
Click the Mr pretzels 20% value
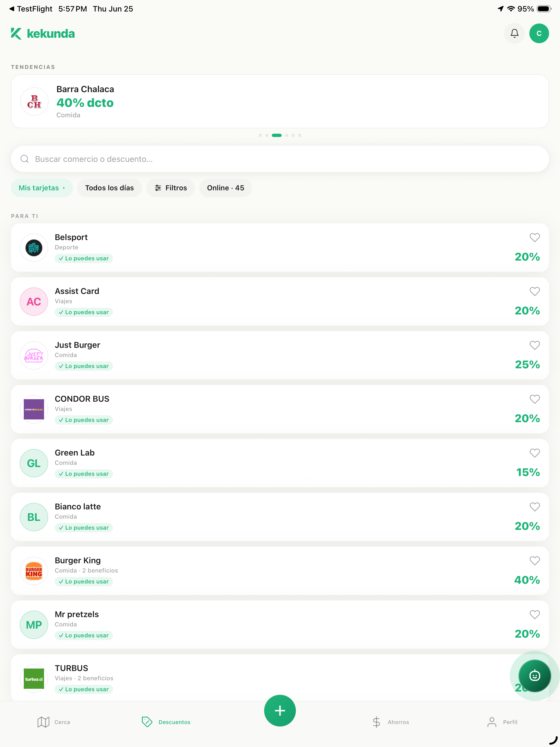click(x=527, y=634)
